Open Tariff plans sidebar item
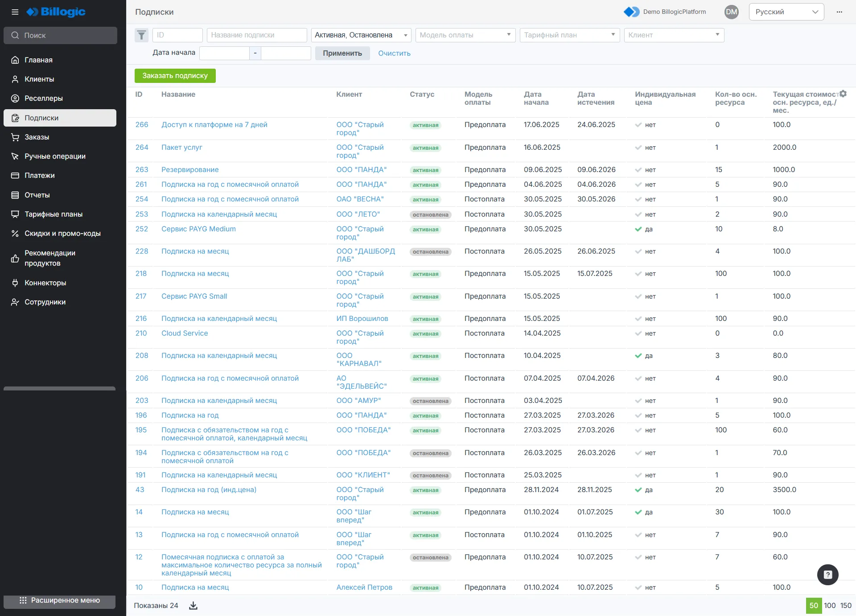856x616 pixels. [53, 214]
